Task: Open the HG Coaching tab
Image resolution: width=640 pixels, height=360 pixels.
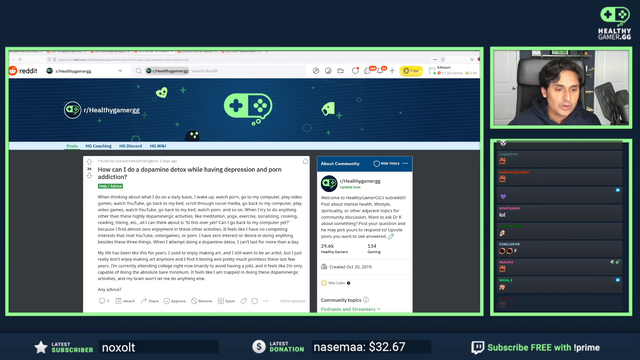Action: [98, 146]
